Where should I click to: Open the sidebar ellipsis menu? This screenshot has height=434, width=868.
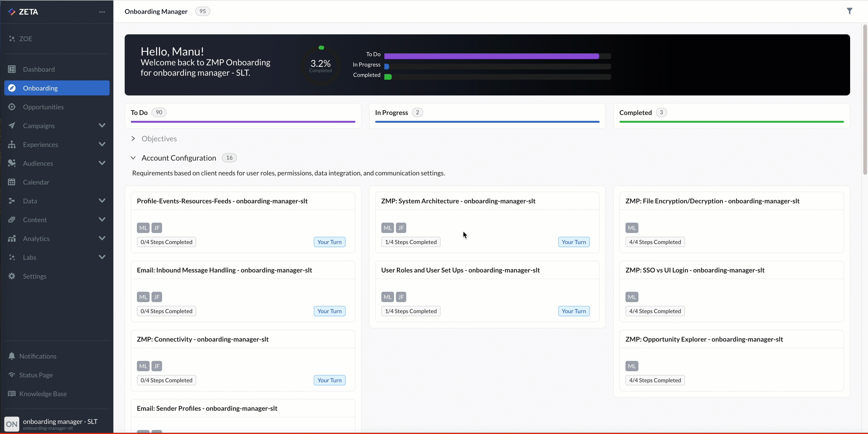pos(102,12)
